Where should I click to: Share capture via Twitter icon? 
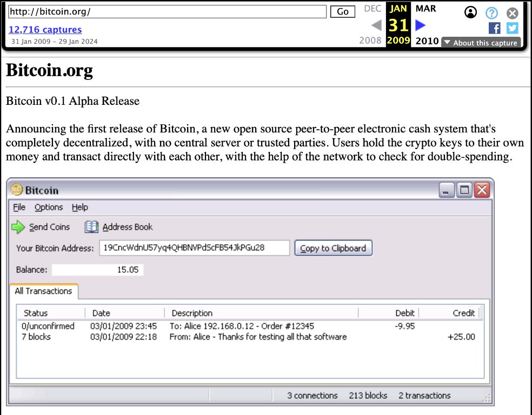click(x=513, y=28)
